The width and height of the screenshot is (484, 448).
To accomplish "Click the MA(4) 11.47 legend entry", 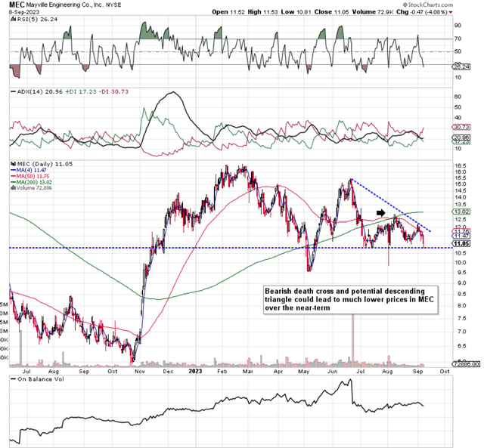I will pyautogui.click(x=29, y=170).
